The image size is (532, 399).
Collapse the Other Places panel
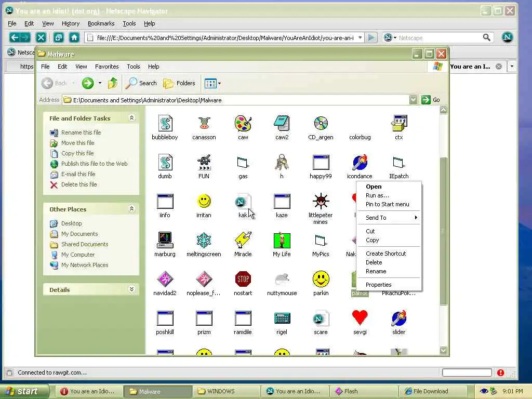[131, 209]
